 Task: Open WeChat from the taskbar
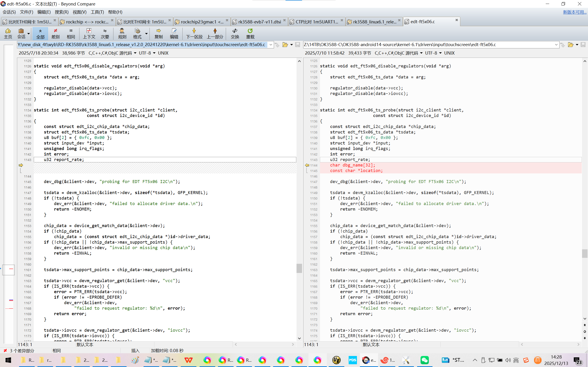click(424, 360)
